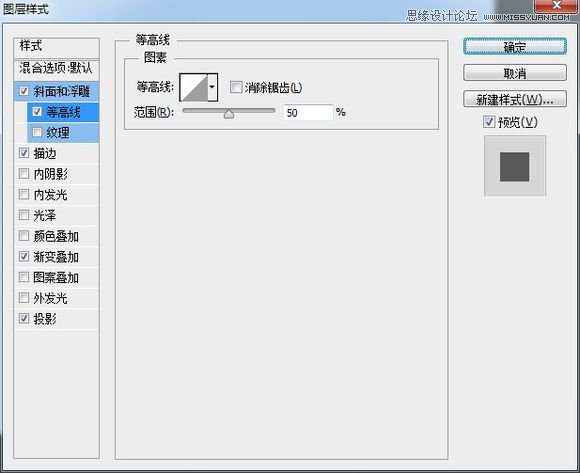Enable the 内发光 checkbox

tap(24, 194)
